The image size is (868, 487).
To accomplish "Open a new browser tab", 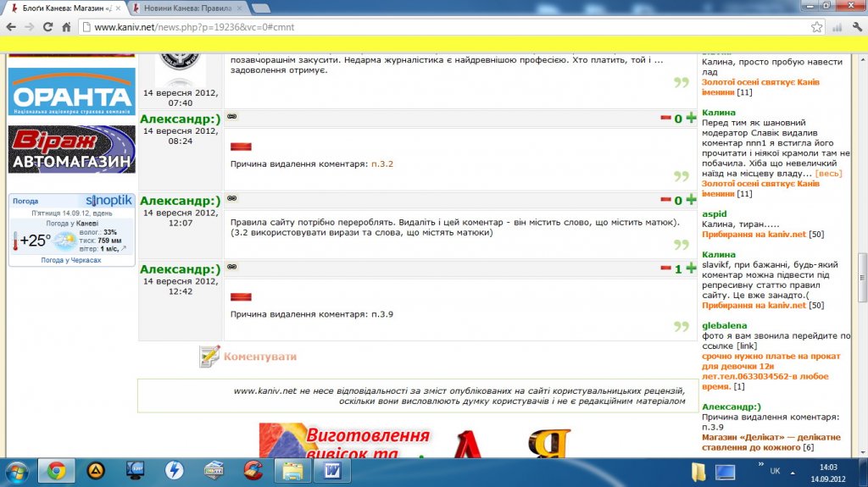I will tap(261, 8).
